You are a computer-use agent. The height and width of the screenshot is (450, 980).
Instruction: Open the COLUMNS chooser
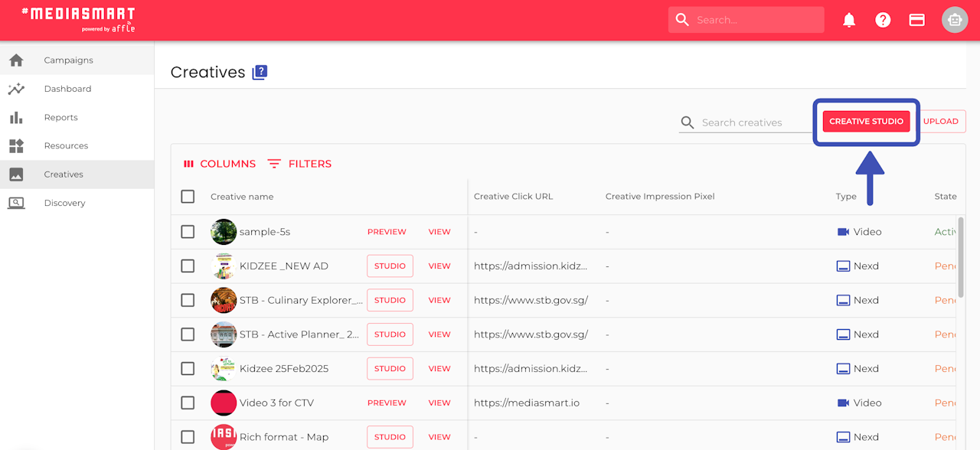(219, 164)
